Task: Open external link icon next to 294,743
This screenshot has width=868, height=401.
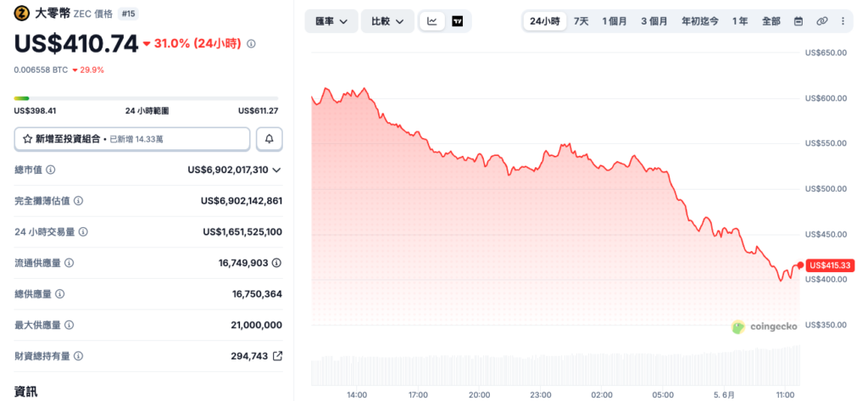Action: tap(278, 355)
